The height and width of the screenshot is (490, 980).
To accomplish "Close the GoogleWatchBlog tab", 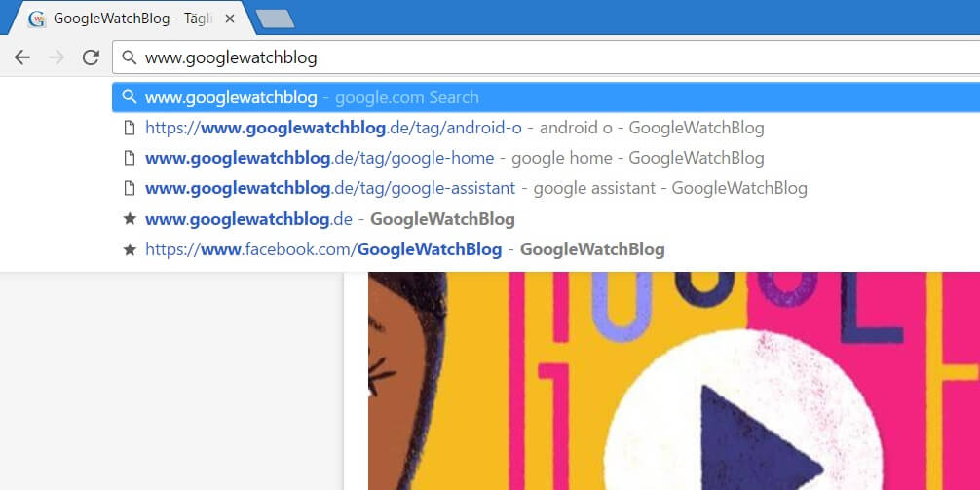I will 229,19.
